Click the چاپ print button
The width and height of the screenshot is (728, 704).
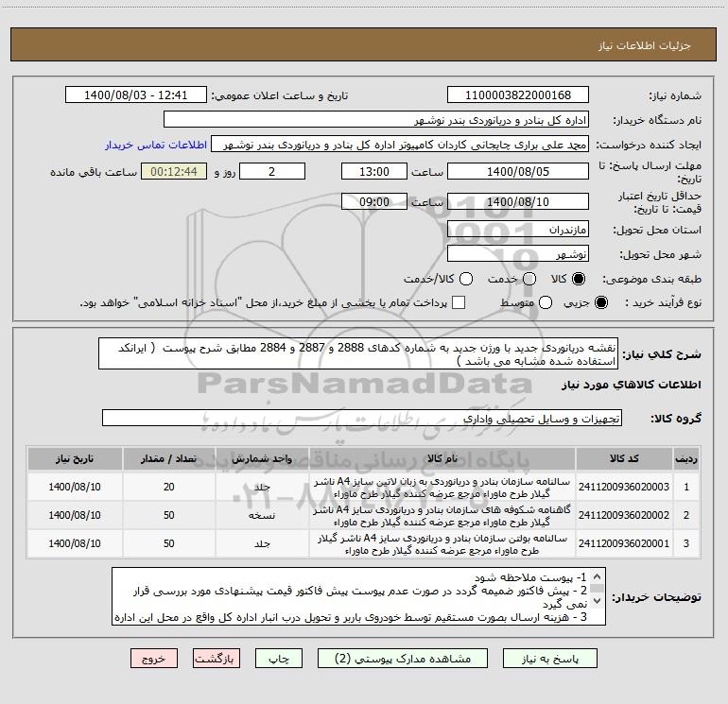(x=279, y=659)
